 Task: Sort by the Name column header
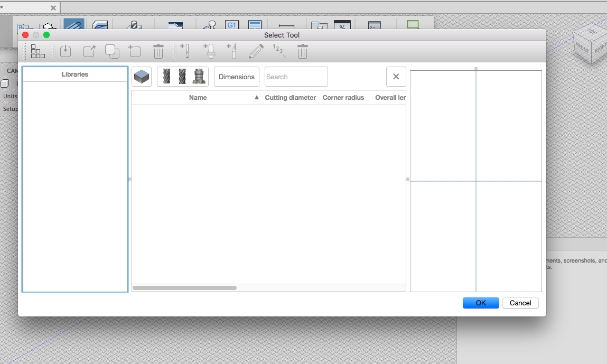point(198,98)
